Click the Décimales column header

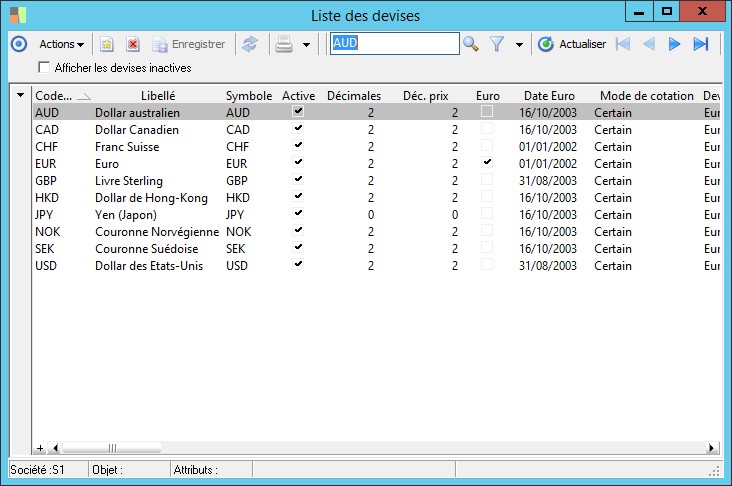(354, 96)
